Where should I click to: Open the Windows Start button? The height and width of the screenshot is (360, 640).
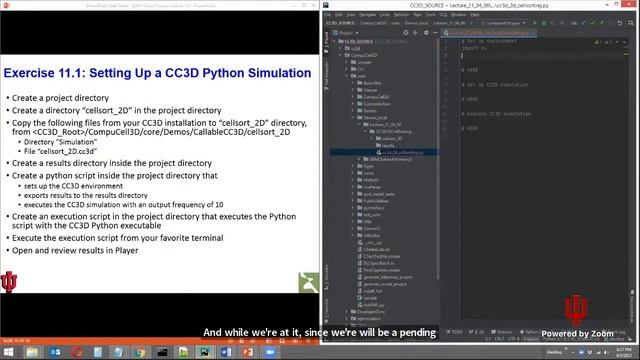coord(9,352)
